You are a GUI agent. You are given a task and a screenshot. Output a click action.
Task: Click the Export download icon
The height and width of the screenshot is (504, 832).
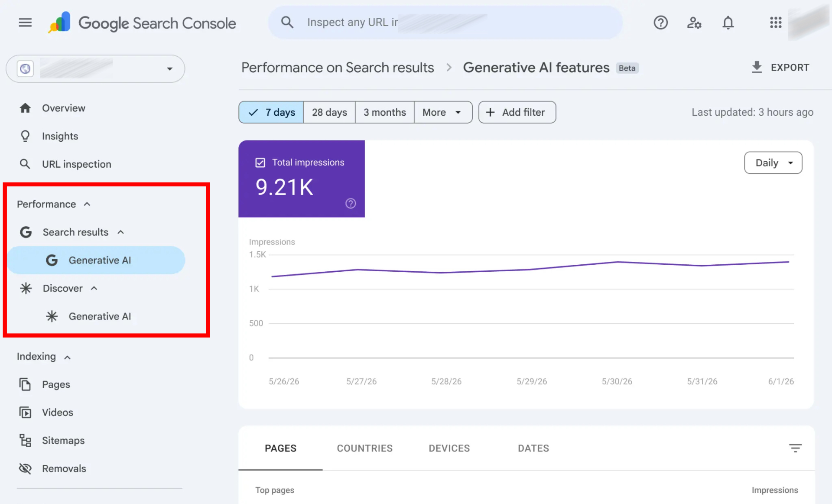tap(757, 67)
